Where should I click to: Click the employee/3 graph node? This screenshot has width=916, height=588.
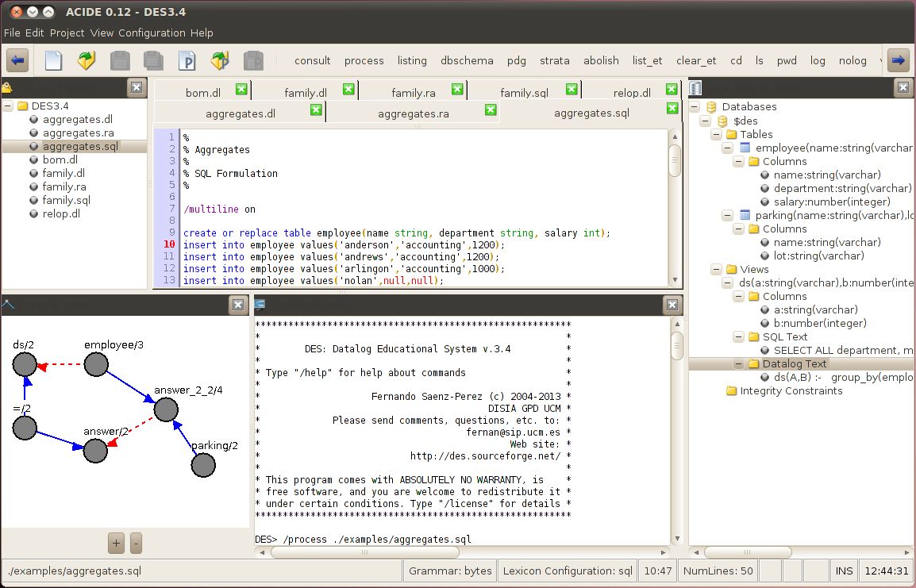[x=96, y=364]
